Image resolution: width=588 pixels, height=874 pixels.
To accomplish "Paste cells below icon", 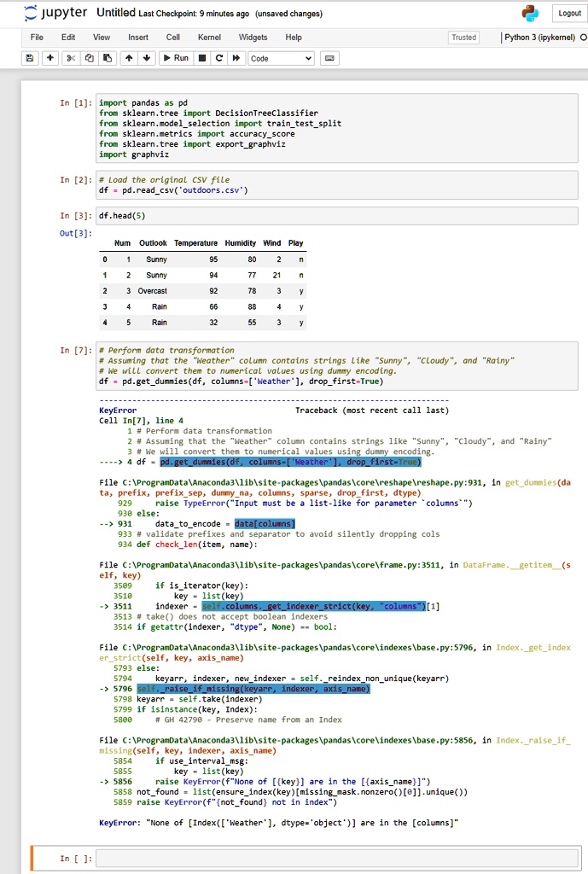I will 108,58.
